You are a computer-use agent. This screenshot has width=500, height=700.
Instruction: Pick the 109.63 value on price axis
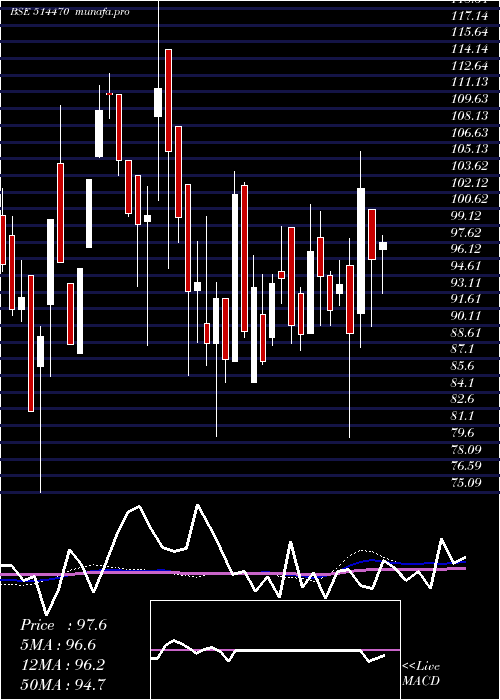click(x=469, y=99)
